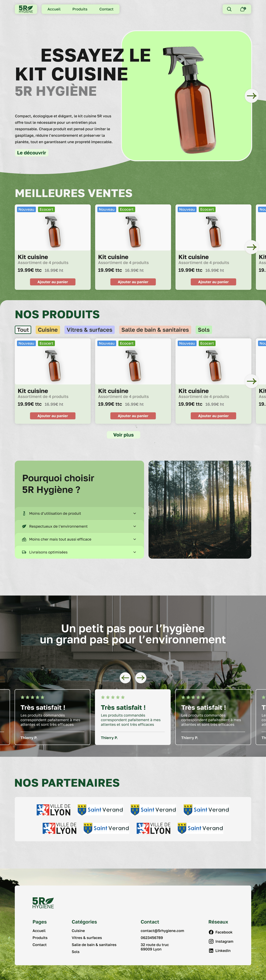
Task: Open contact@5rhygiene.com email link in footer
Action: (x=162, y=931)
